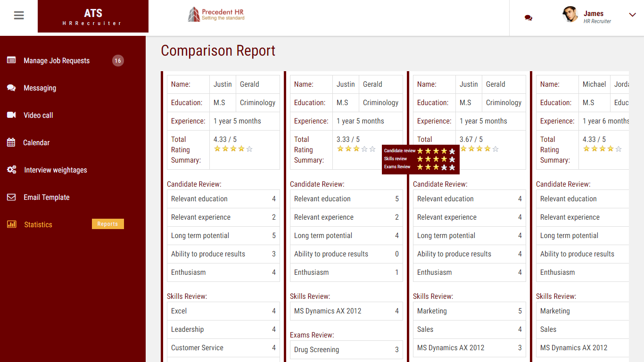Screen dimensions: 644x362
Task: Click the Messaging speech bubbles icon
Action: click(x=11, y=88)
